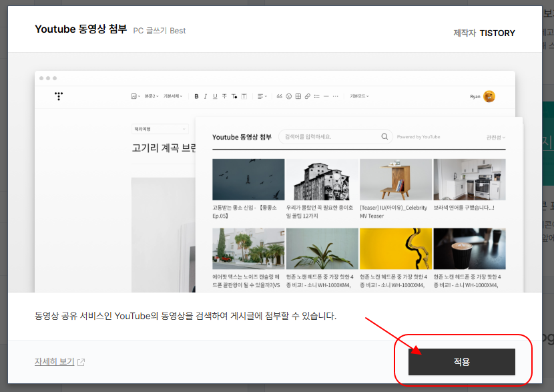Click the external link icon beside 자세히 보기
Viewport: 554px width, 392px height.
[x=81, y=362]
